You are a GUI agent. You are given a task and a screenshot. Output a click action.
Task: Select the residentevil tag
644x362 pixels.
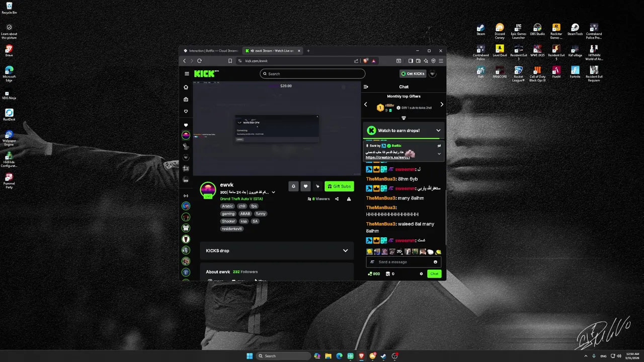coord(232,229)
